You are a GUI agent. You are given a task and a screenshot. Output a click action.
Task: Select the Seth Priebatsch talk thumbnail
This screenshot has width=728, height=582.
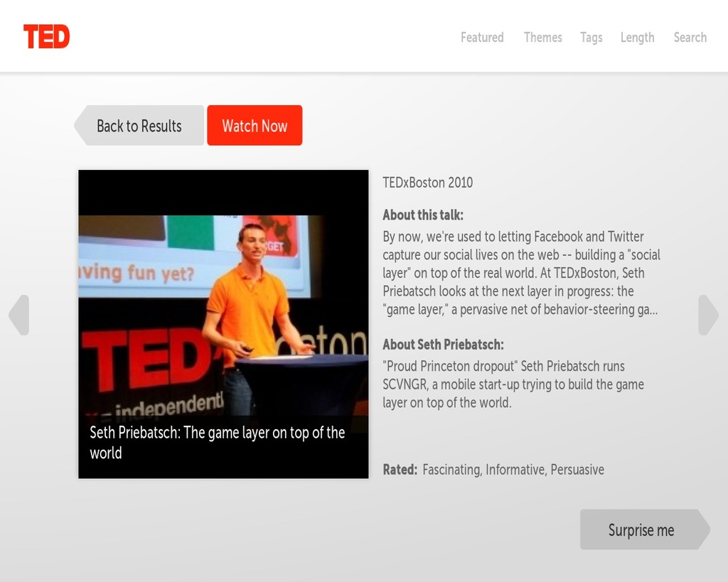pyautogui.click(x=223, y=324)
